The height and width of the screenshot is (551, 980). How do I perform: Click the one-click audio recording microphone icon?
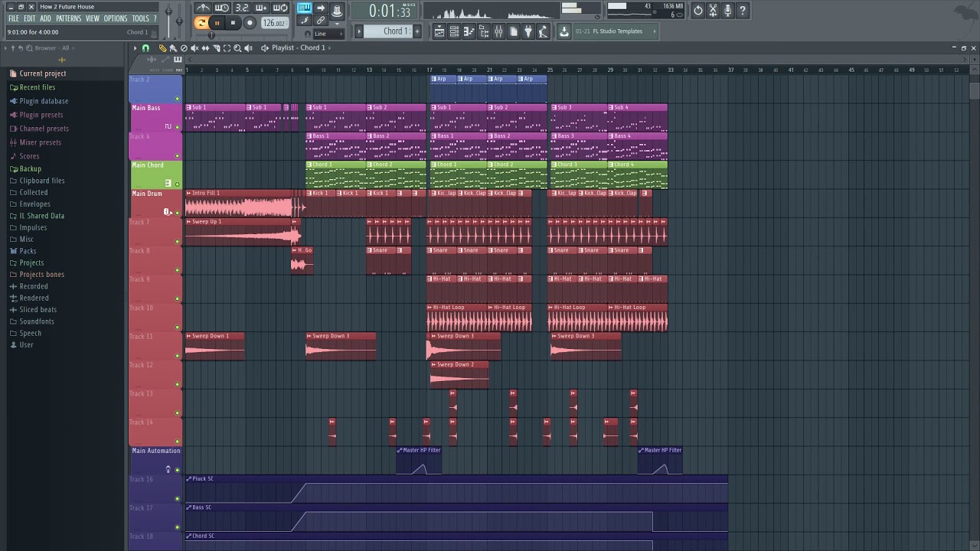pyautogui.click(x=728, y=11)
